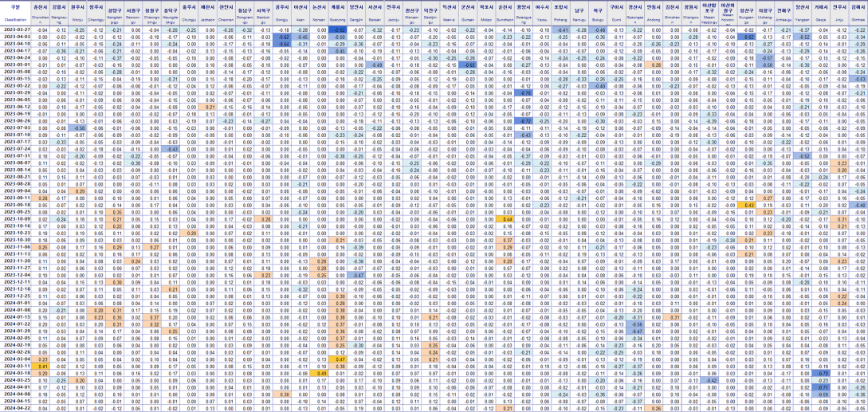Click the 0.44 Suncheon cell in 2023-10-09 row
Image resolution: width=868 pixels, height=412 pixels.
click(x=505, y=218)
